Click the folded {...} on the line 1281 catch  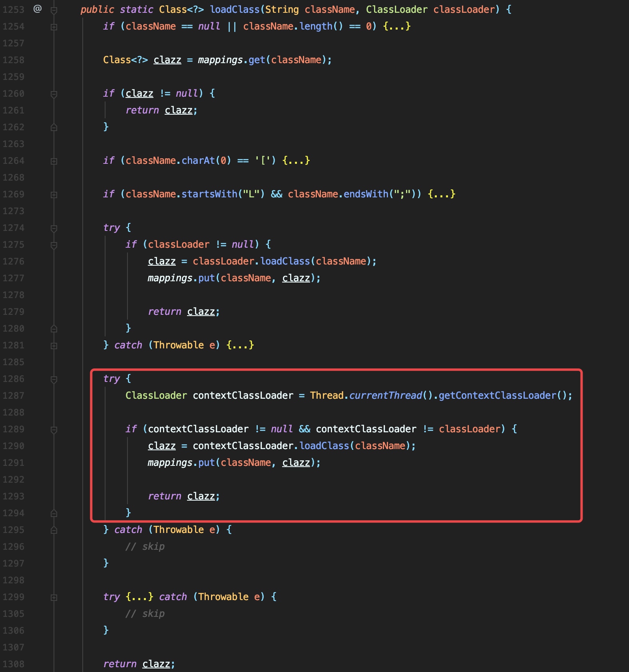[240, 345]
